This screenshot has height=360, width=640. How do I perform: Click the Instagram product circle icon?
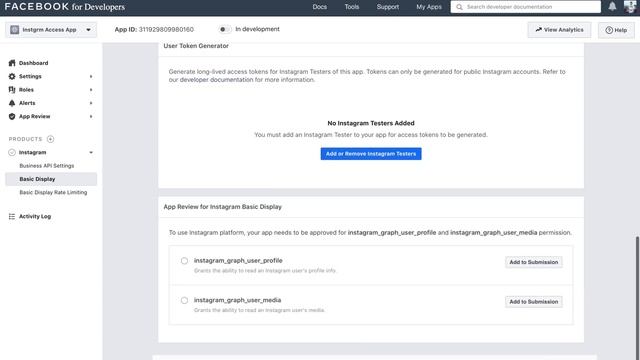click(x=12, y=152)
